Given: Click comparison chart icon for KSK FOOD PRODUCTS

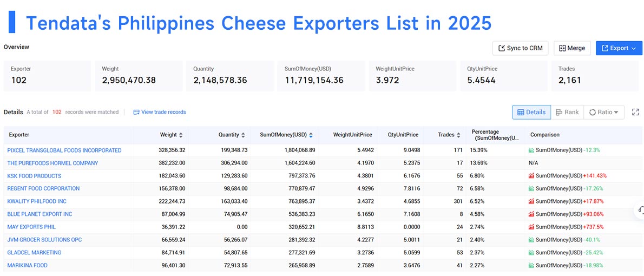Looking at the screenshot, I should pyautogui.click(x=531, y=176).
